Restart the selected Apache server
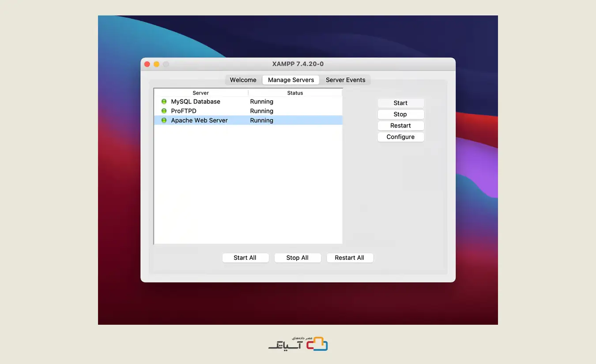Viewport: 596px width, 364px height. 400,125
